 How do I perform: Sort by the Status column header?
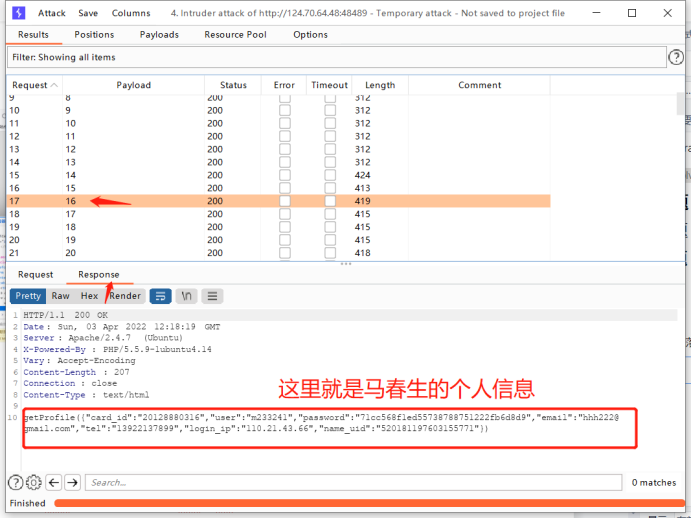coord(233,85)
